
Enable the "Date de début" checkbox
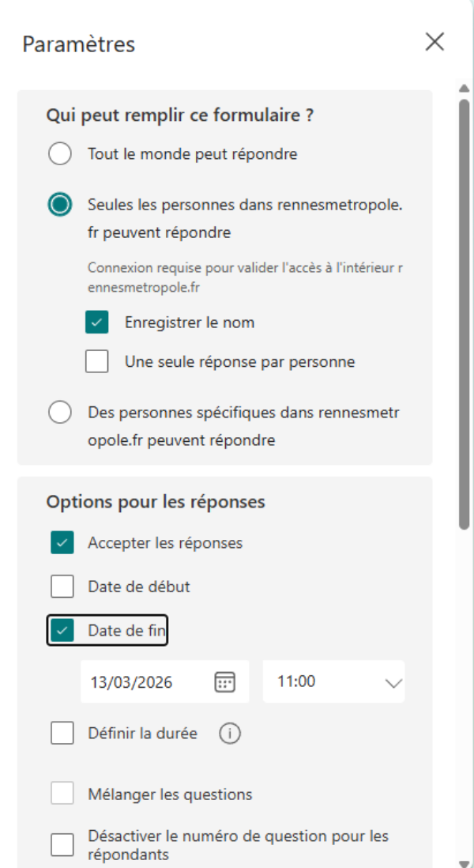tap(62, 587)
